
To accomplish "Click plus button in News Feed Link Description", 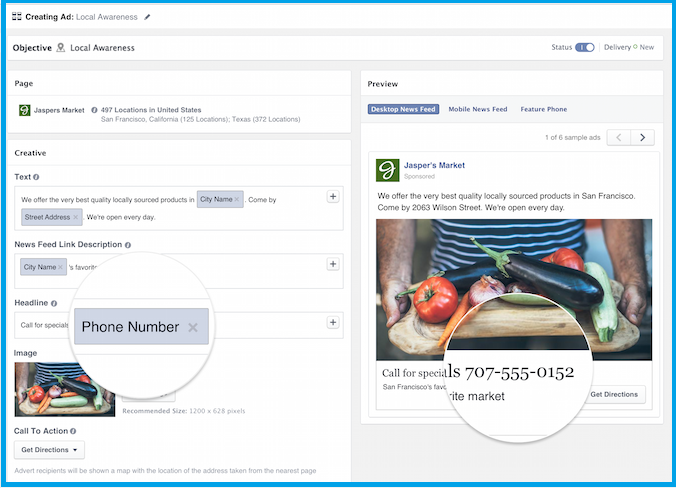I will [x=333, y=264].
